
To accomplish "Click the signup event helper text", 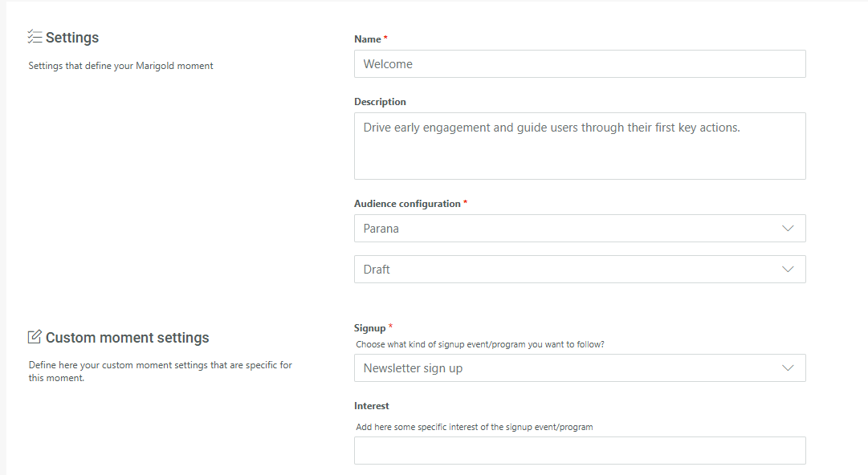I will pyautogui.click(x=480, y=344).
